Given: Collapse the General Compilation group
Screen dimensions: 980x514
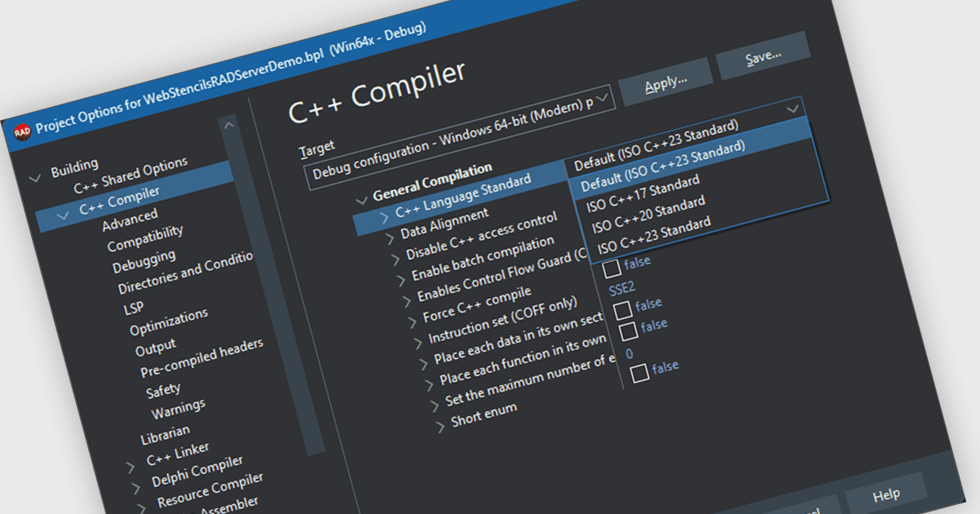Looking at the screenshot, I should pyautogui.click(x=363, y=200).
